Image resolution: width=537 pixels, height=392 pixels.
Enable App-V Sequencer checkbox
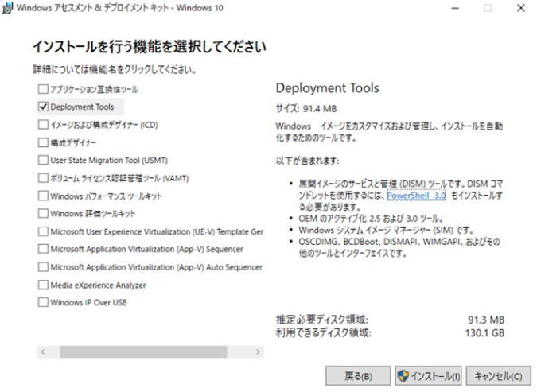(42, 249)
